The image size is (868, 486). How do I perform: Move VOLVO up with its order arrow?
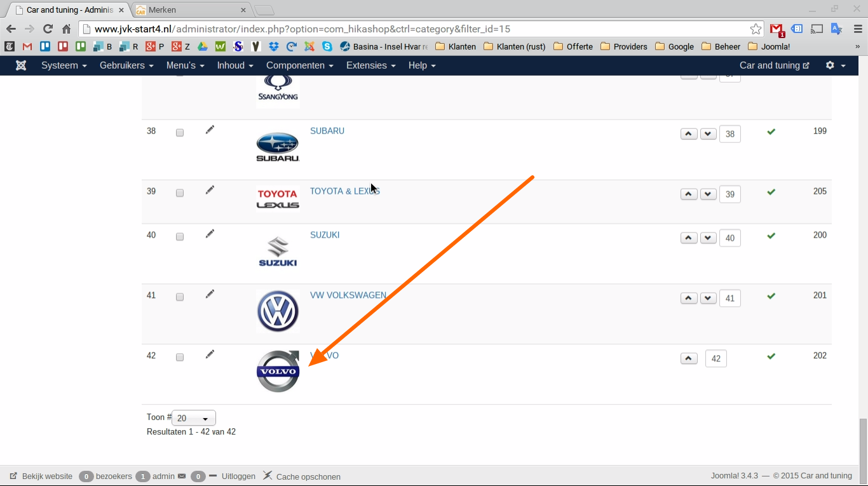(689, 359)
